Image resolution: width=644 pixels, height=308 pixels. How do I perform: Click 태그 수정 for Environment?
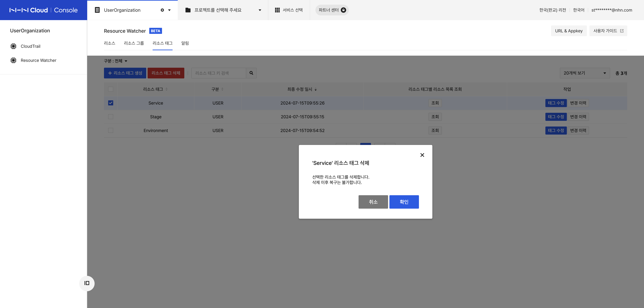pyautogui.click(x=556, y=130)
